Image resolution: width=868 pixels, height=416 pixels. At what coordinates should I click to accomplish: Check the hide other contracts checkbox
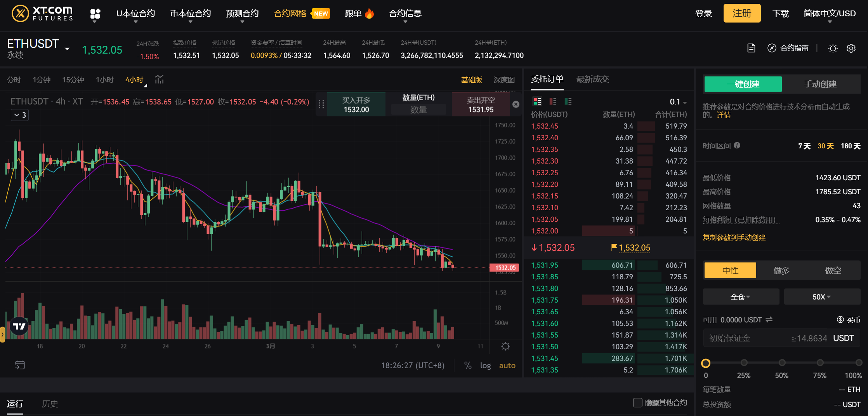click(x=637, y=402)
